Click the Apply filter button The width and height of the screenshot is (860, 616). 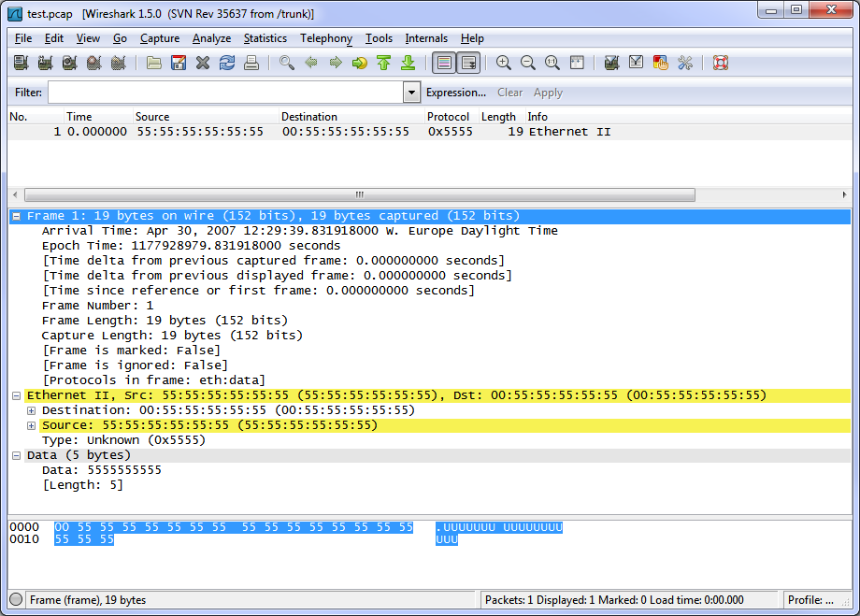[548, 93]
